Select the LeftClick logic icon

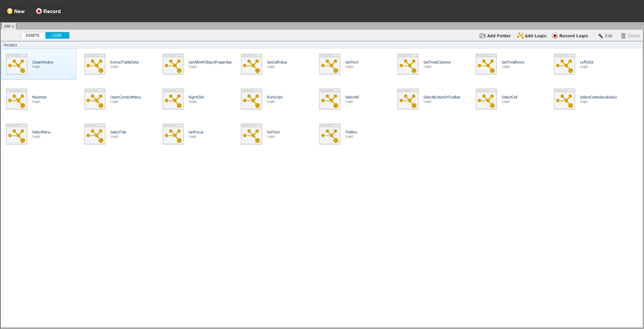click(564, 64)
